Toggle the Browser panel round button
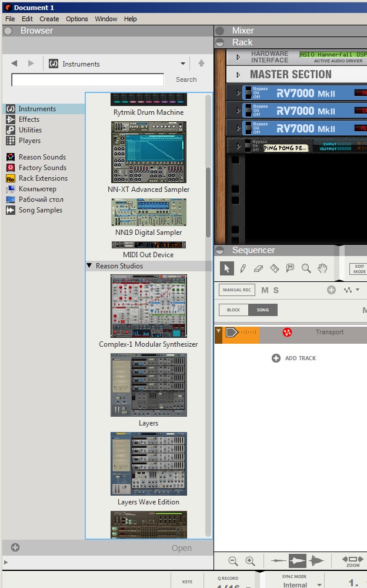 click(x=8, y=31)
